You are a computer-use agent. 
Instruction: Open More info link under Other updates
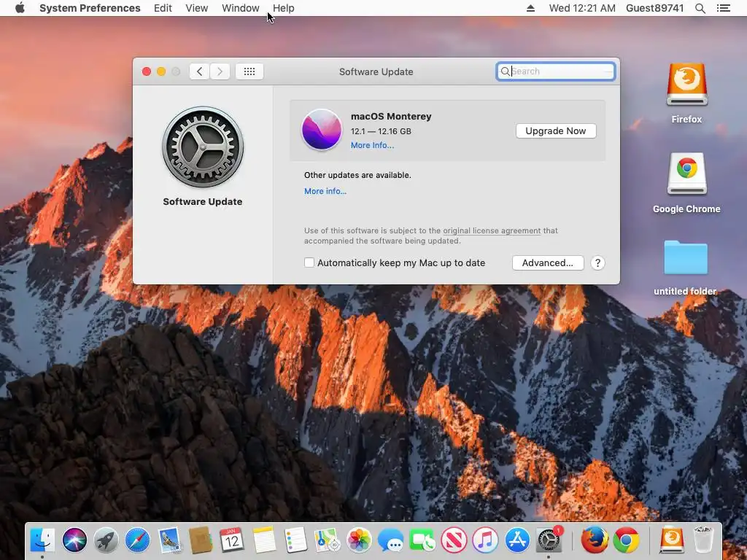325,191
